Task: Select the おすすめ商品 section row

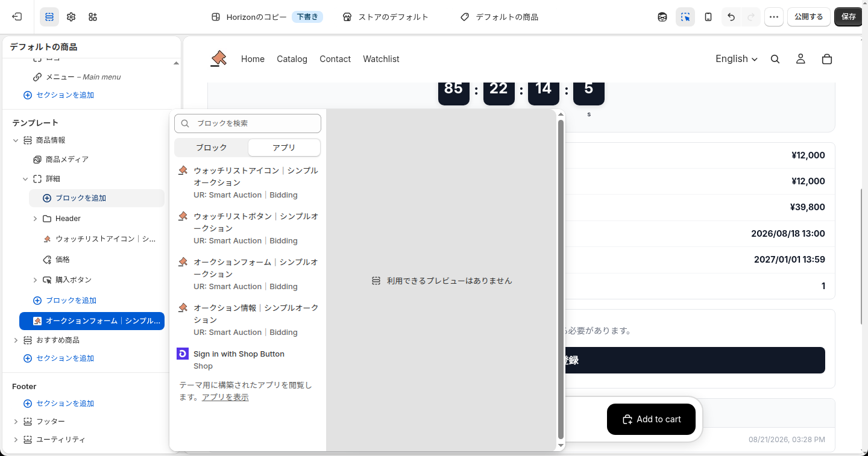Action: [x=87, y=340]
